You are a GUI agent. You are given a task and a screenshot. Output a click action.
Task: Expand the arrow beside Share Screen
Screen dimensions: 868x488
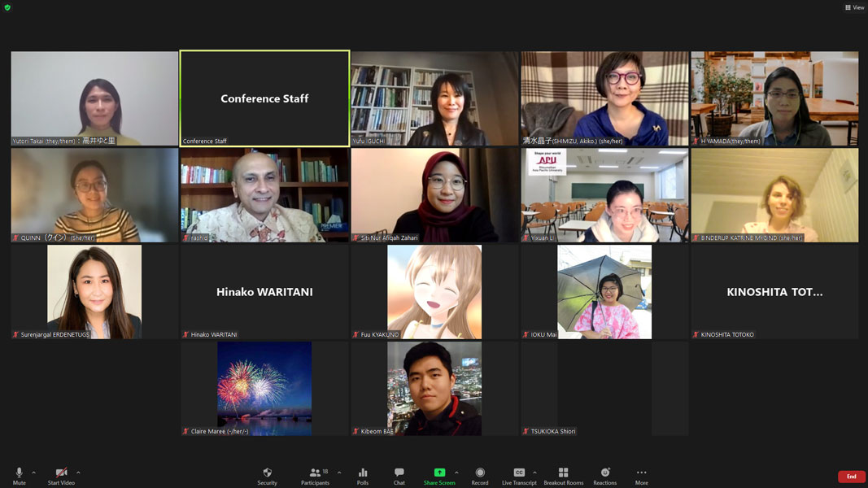click(456, 473)
